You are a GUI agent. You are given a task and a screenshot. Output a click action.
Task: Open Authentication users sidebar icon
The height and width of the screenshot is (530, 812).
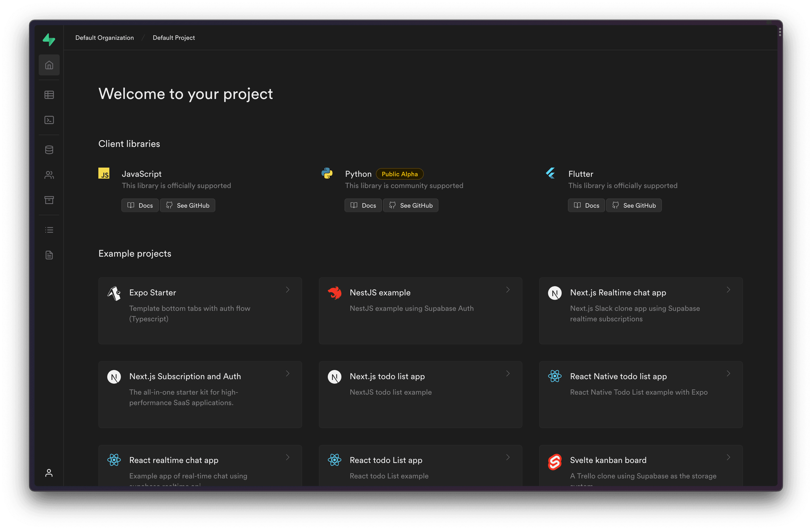coord(49,175)
